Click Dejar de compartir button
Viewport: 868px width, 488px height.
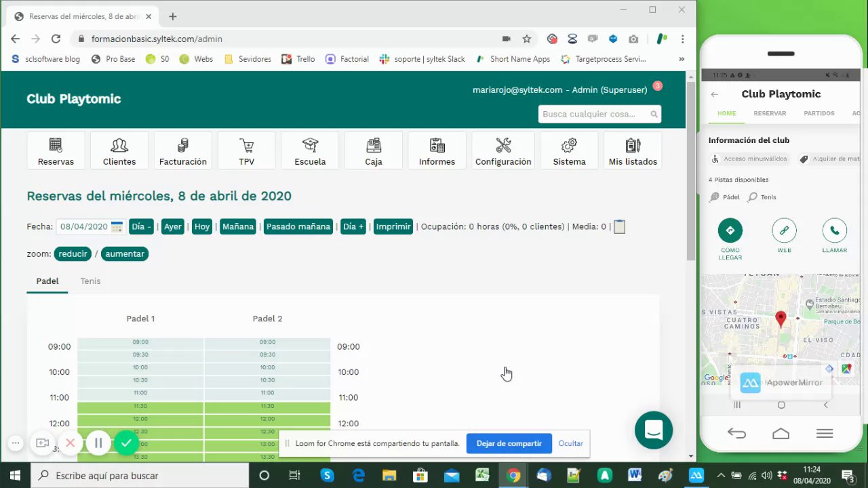[509, 443]
